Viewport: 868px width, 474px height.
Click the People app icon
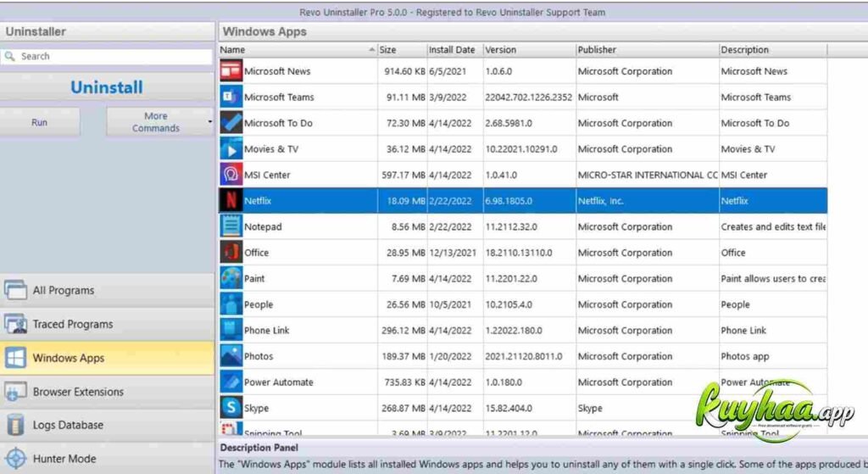pyautogui.click(x=231, y=304)
